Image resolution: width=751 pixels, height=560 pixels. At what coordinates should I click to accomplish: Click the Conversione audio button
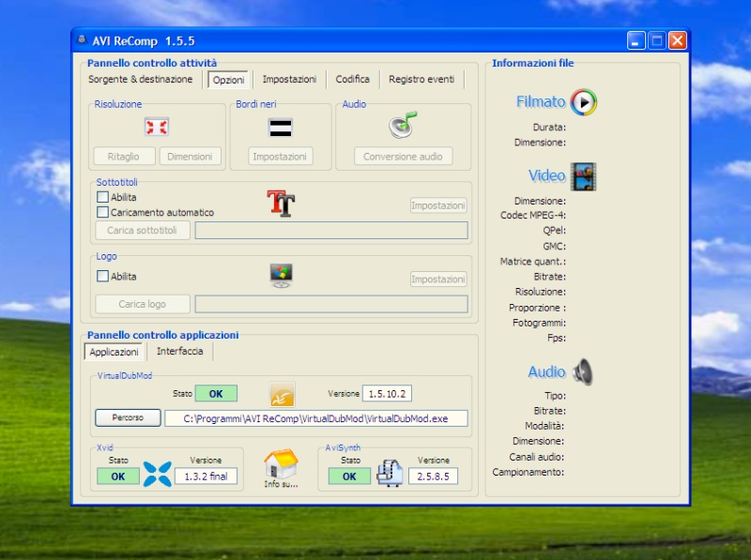(403, 157)
